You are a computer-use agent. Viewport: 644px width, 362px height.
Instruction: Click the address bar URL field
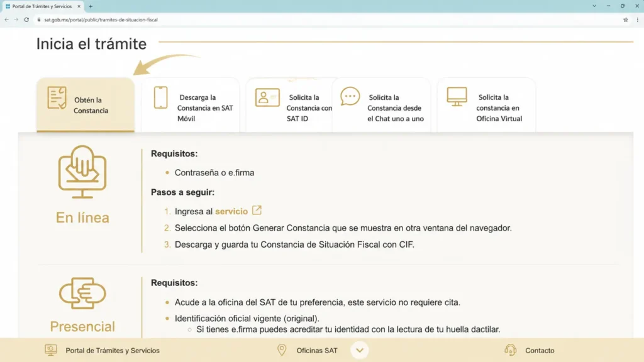(328, 19)
